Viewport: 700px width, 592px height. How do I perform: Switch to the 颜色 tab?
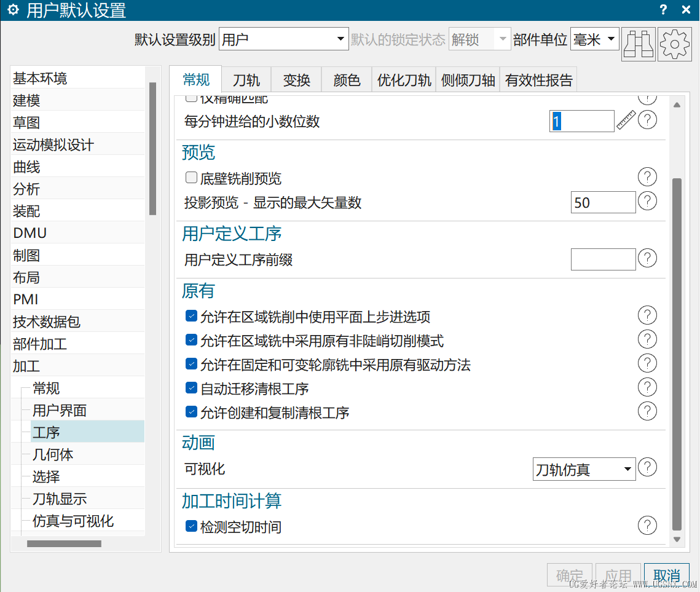[x=346, y=79]
